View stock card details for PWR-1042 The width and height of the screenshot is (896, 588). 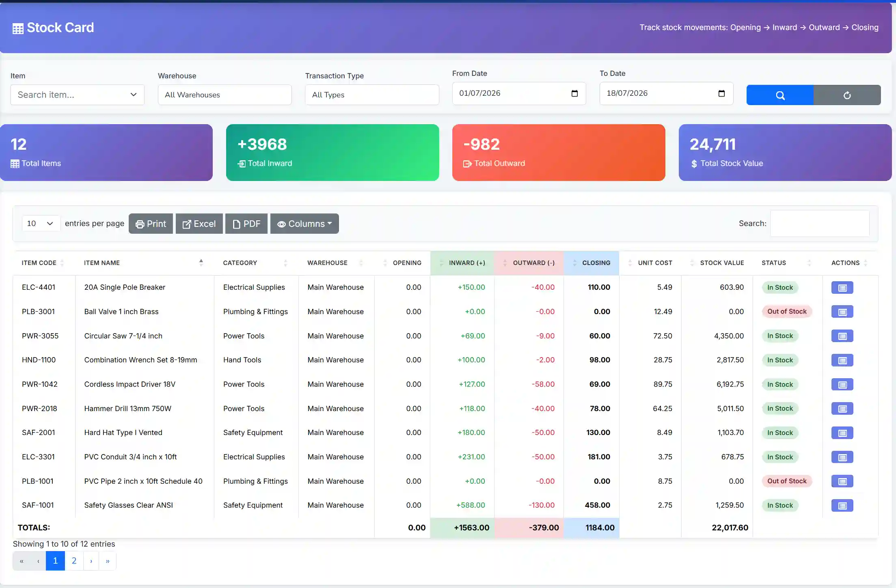842,384
